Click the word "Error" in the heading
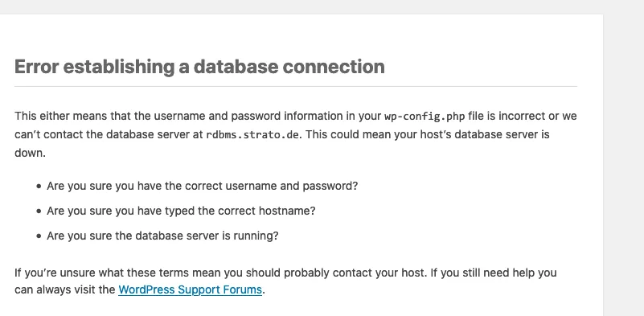 [x=36, y=67]
